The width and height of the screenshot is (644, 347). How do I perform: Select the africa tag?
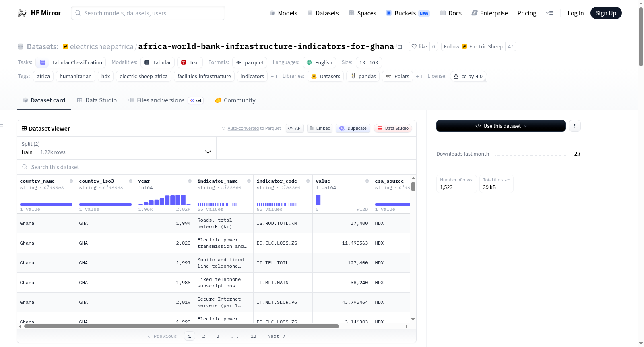43,76
